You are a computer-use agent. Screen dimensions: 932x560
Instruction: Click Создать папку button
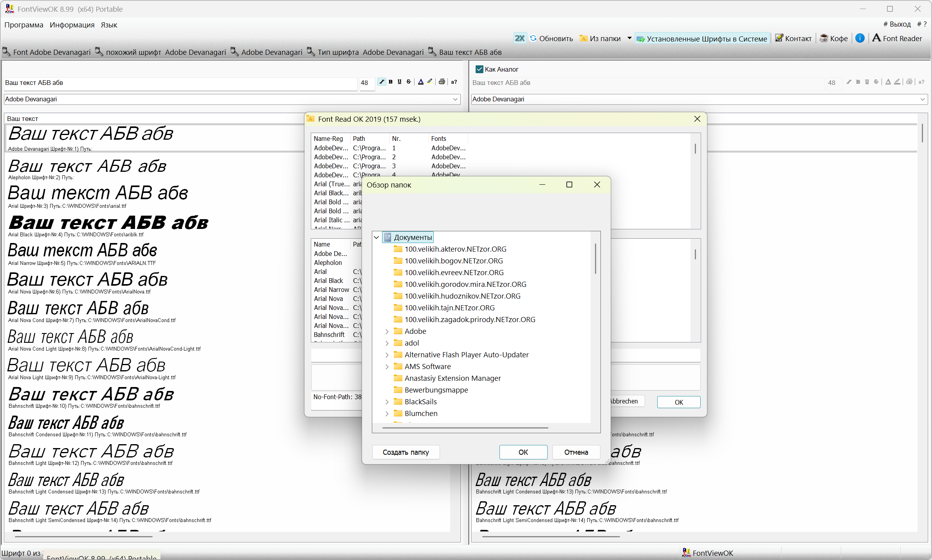[406, 452]
